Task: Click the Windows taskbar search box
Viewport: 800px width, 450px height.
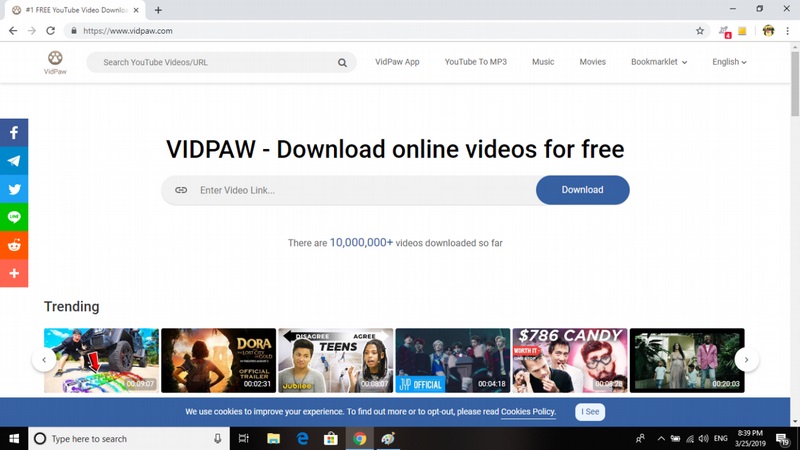Action: click(129, 438)
